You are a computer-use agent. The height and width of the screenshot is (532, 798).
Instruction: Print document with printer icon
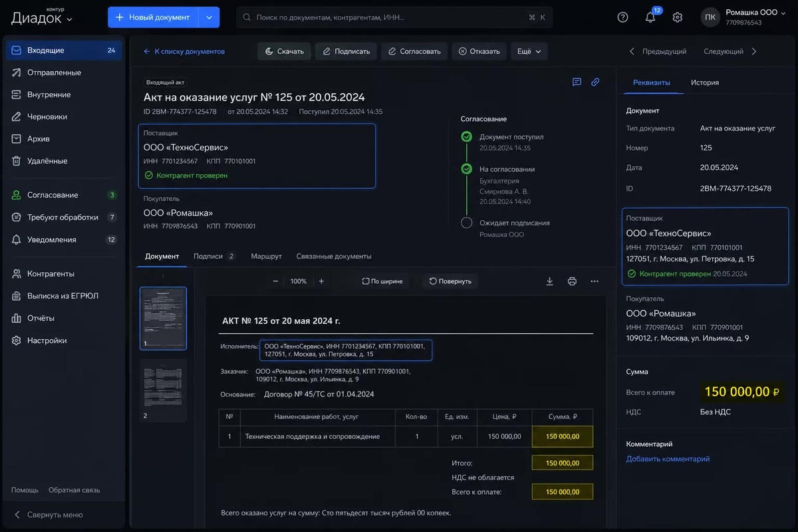point(572,281)
